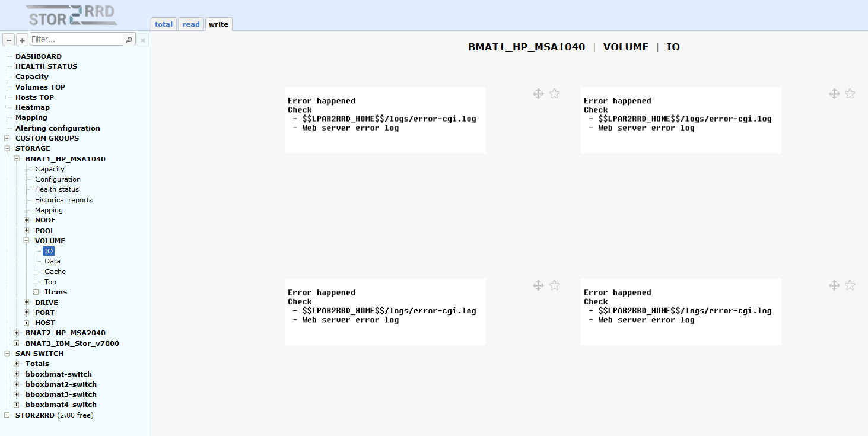Expand the HOST branch
The image size is (868, 436).
pyautogui.click(x=27, y=323)
